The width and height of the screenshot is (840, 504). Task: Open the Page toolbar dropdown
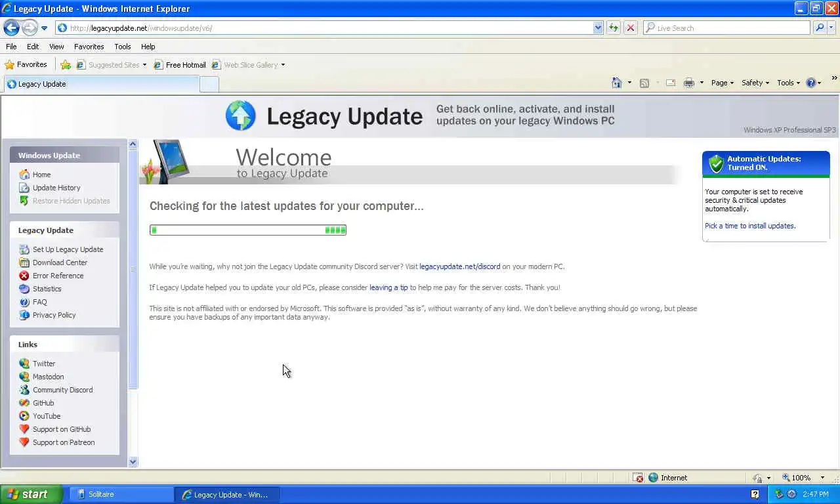722,83
